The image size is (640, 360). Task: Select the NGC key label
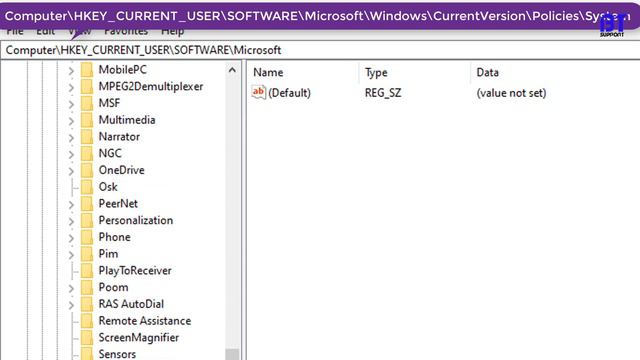tap(110, 153)
